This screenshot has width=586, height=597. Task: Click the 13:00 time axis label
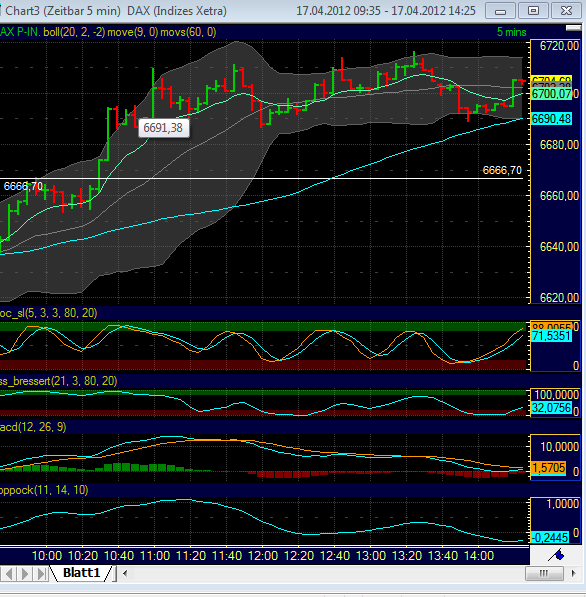click(371, 556)
